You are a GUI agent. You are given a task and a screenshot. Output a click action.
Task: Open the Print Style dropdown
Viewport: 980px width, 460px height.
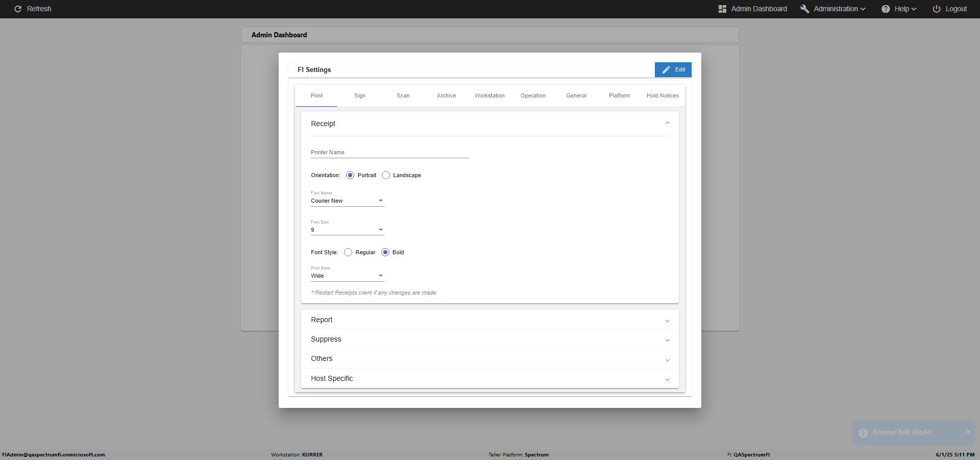click(x=348, y=276)
